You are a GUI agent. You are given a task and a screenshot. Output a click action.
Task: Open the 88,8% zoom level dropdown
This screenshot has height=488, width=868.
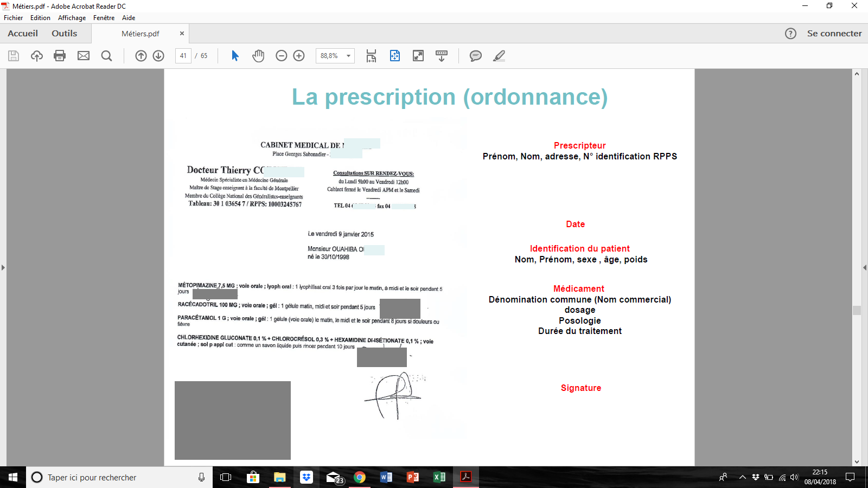point(348,56)
